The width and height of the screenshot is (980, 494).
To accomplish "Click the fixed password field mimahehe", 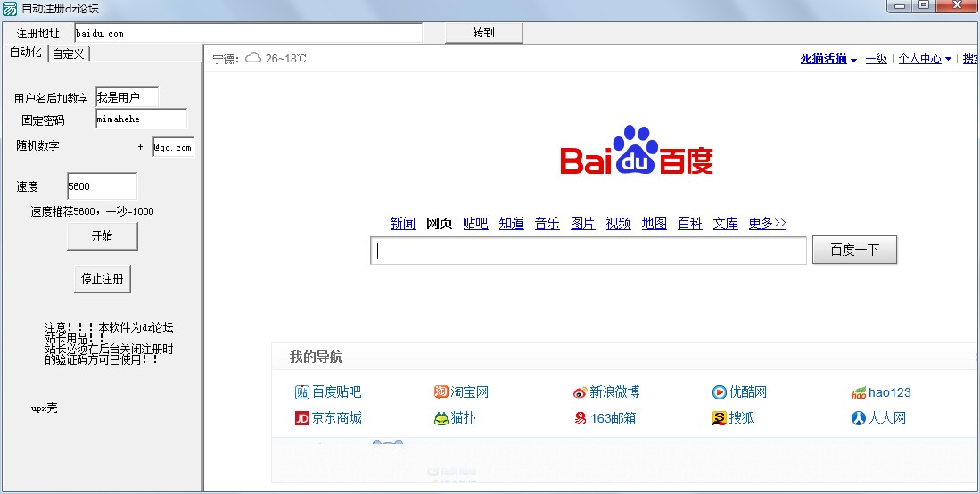I will (x=141, y=119).
